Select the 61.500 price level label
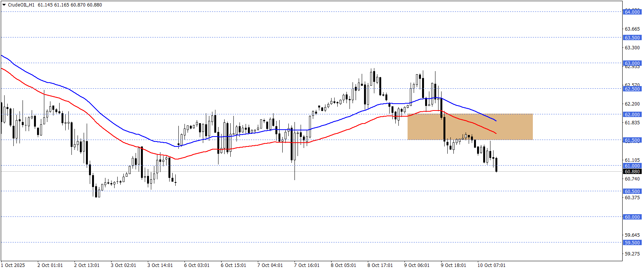The height and width of the screenshot is (270, 644). coord(632,140)
